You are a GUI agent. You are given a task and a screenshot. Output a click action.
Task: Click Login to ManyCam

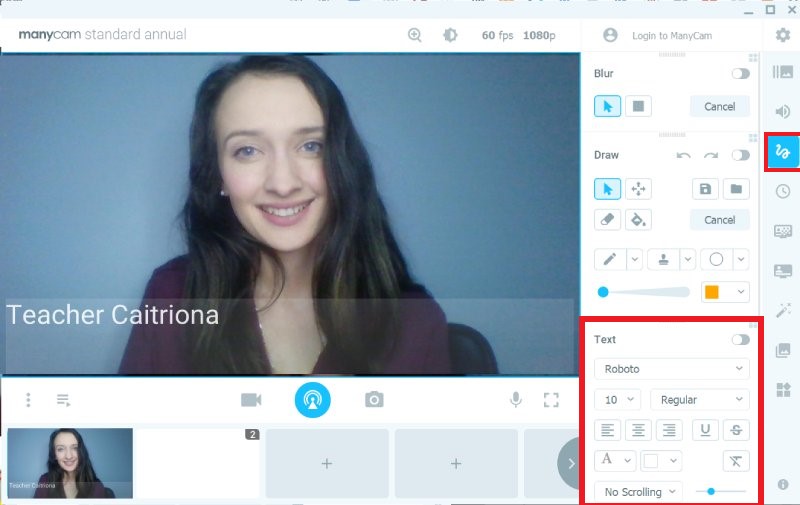coord(672,36)
